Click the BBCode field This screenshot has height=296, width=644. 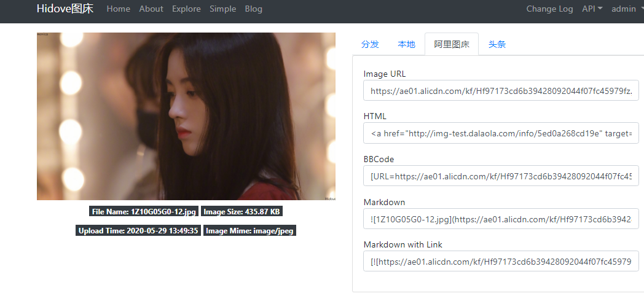click(501, 176)
